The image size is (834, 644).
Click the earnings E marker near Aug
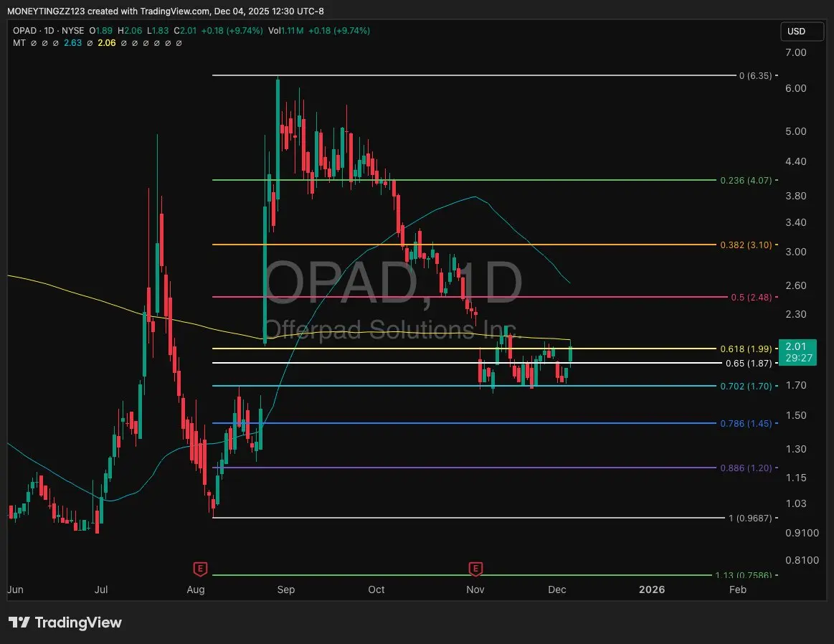pos(200,569)
